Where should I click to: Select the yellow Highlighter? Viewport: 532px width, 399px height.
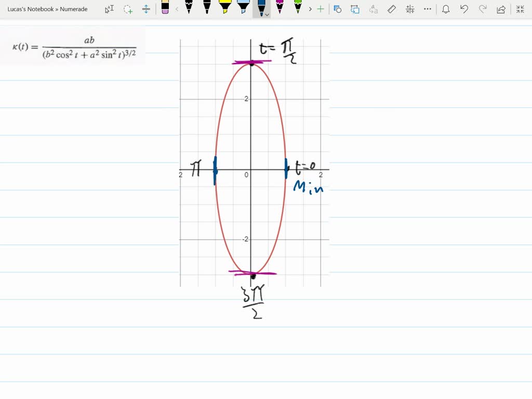(225, 9)
